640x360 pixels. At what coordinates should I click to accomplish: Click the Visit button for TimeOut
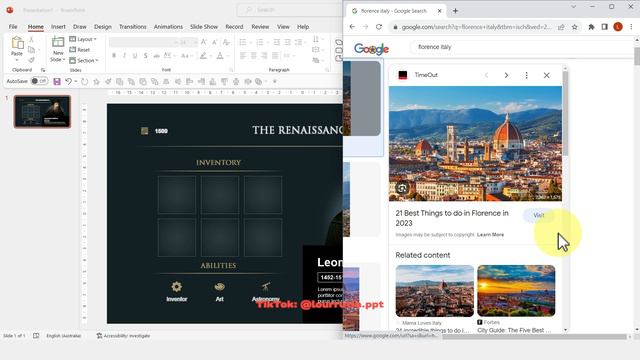pyautogui.click(x=538, y=215)
